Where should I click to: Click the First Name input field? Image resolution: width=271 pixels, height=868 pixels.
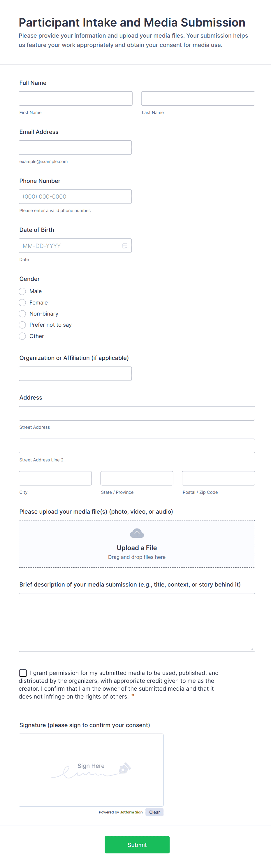(x=75, y=98)
